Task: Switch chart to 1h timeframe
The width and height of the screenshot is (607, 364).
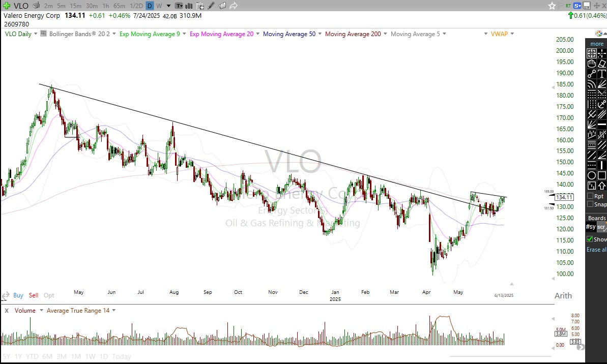Action: click(x=106, y=6)
